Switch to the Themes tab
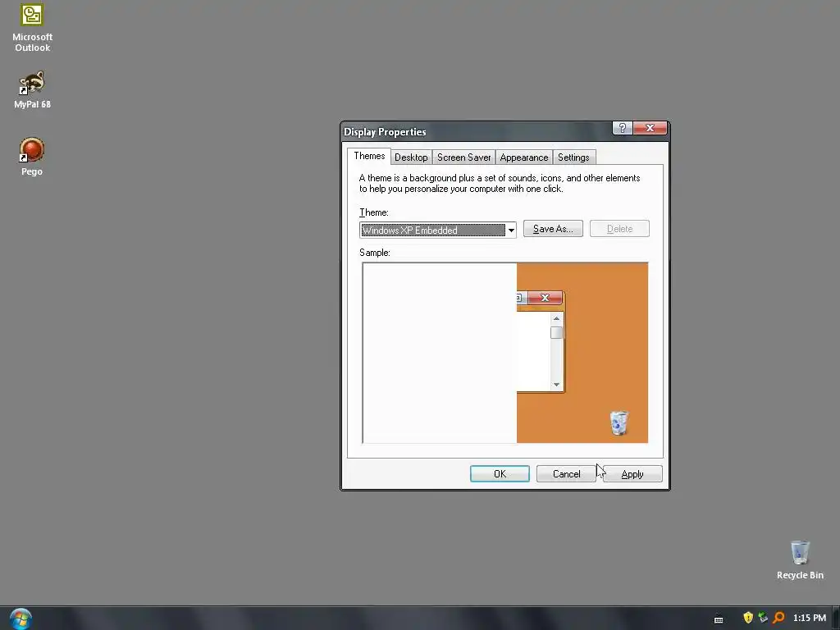Viewport: 840px width, 630px height. (368, 156)
